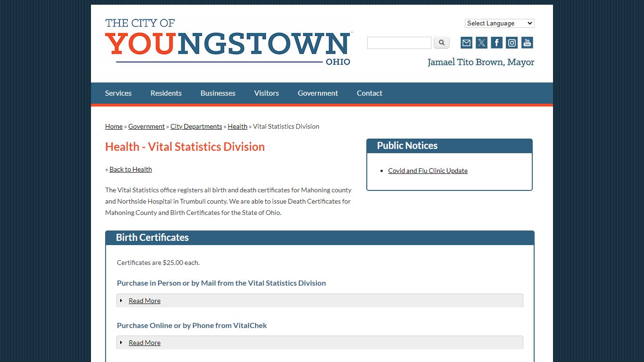This screenshot has width=644, height=362.
Task: Follow the Health breadcrumb link
Action: click(x=238, y=126)
